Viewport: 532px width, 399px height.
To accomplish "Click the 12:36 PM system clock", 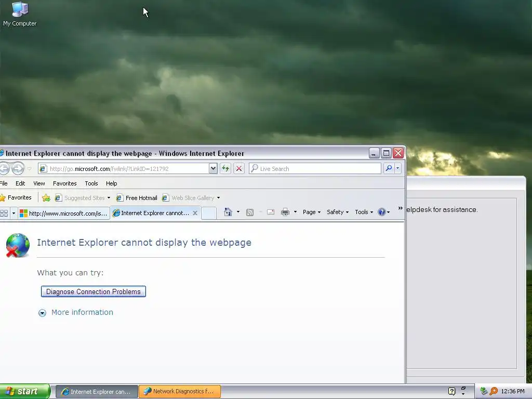I will click(x=513, y=391).
